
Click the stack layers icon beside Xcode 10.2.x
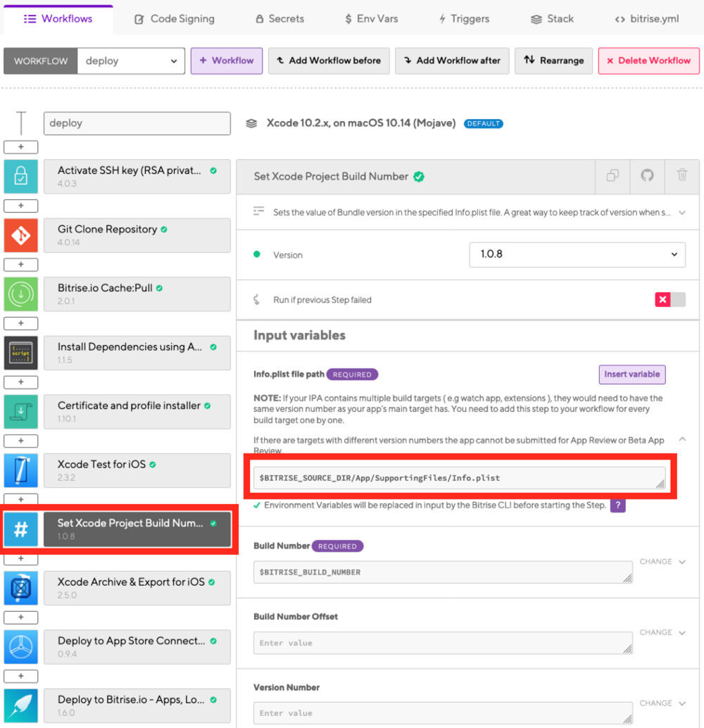click(x=251, y=123)
